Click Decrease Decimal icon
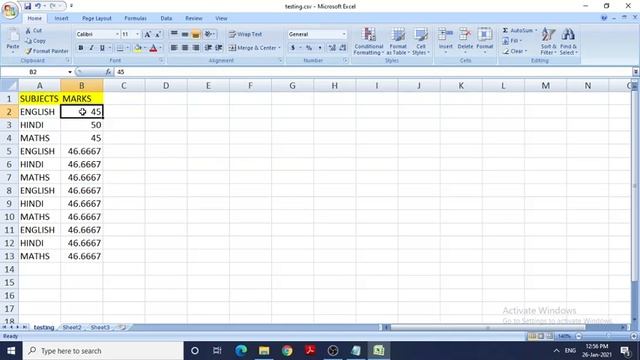The height and width of the screenshot is (360, 640). pyautogui.click(x=343, y=48)
